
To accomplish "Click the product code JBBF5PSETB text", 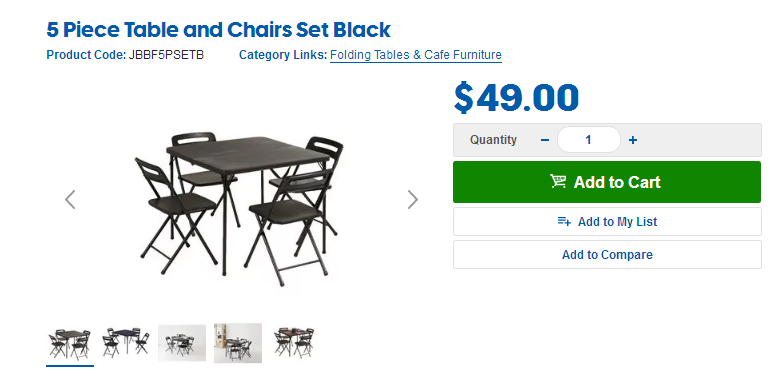I will coord(166,55).
